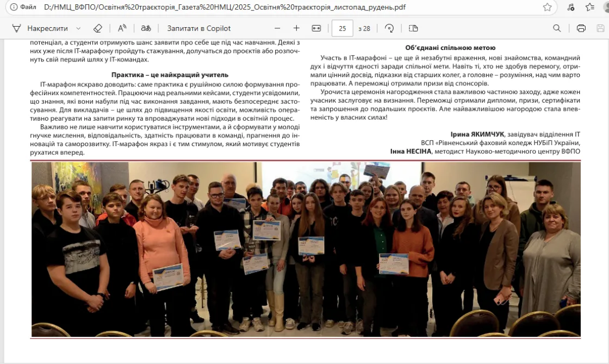The width and height of the screenshot is (609, 364).
Task: Click the group photo in the PDF
Action: point(306,249)
